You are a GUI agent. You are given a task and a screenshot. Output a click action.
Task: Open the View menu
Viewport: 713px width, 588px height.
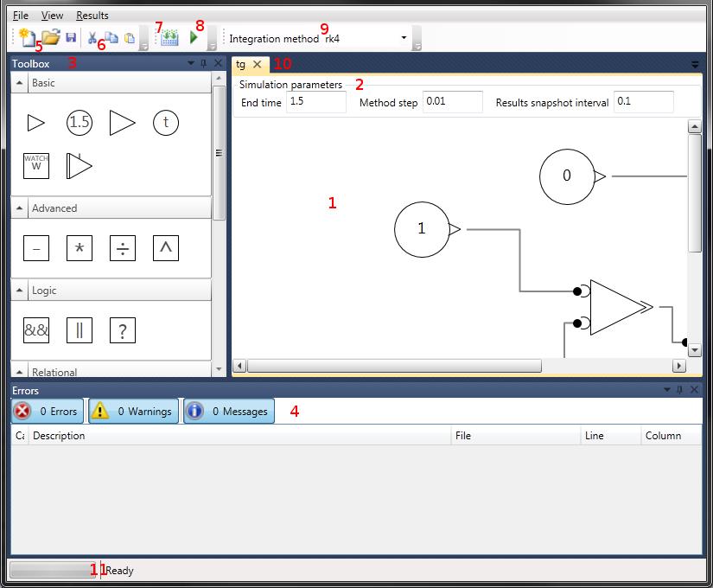pyautogui.click(x=52, y=16)
